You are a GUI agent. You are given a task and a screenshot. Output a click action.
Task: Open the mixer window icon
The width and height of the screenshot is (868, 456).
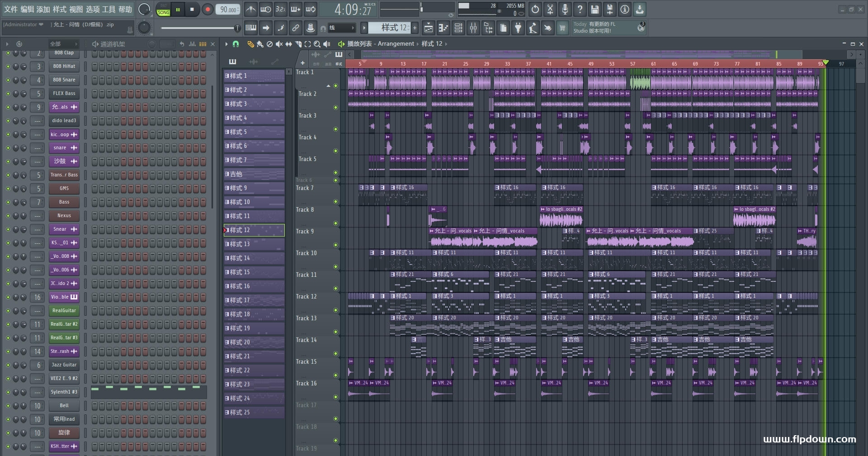(x=473, y=28)
